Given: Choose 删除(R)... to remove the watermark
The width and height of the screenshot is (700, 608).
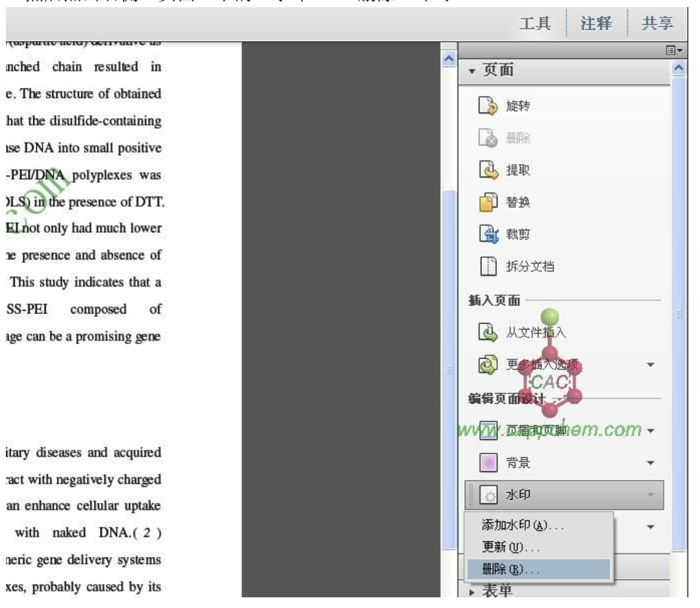Looking at the screenshot, I should (x=539, y=569).
